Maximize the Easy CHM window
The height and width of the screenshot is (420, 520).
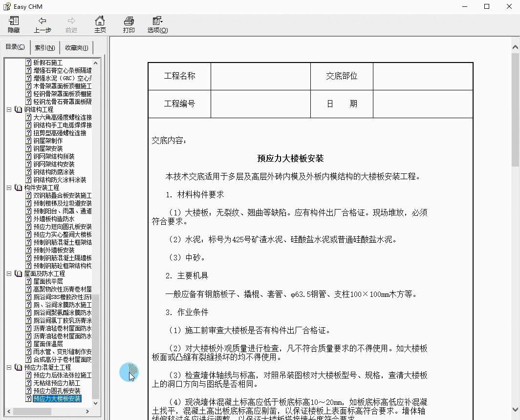pyautogui.click(x=487, y=6)
